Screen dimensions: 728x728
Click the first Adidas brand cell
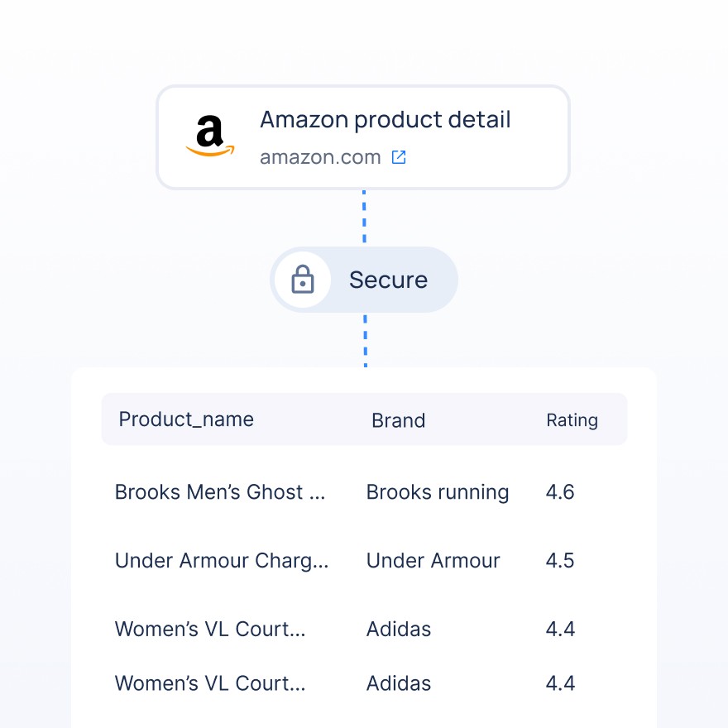(399, 629)
